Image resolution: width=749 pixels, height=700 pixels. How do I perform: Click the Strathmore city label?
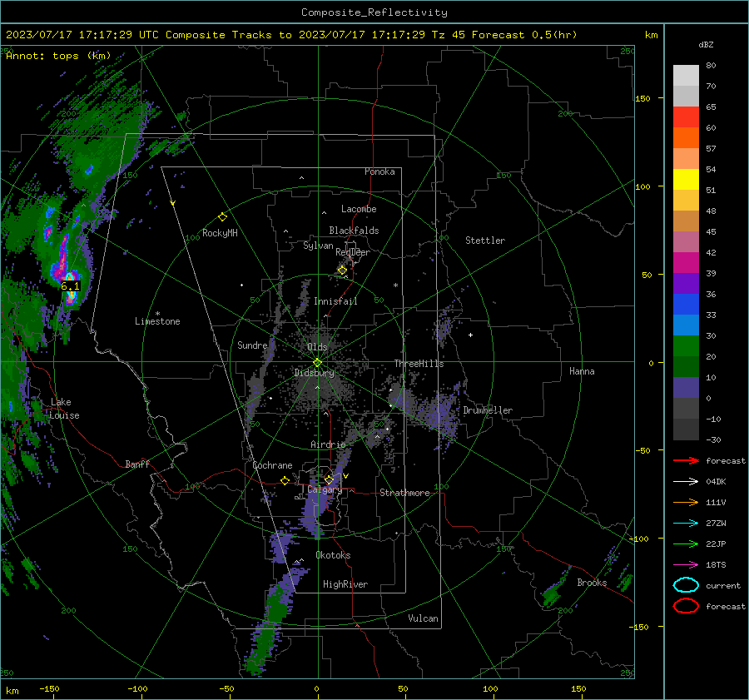[404, 493]
